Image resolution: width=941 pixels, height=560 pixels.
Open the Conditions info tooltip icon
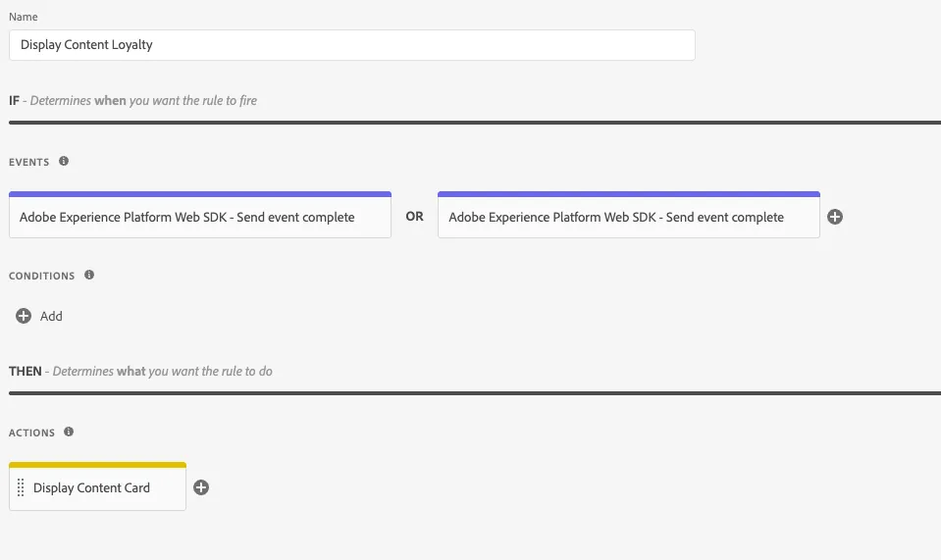[x=89, y=275]
